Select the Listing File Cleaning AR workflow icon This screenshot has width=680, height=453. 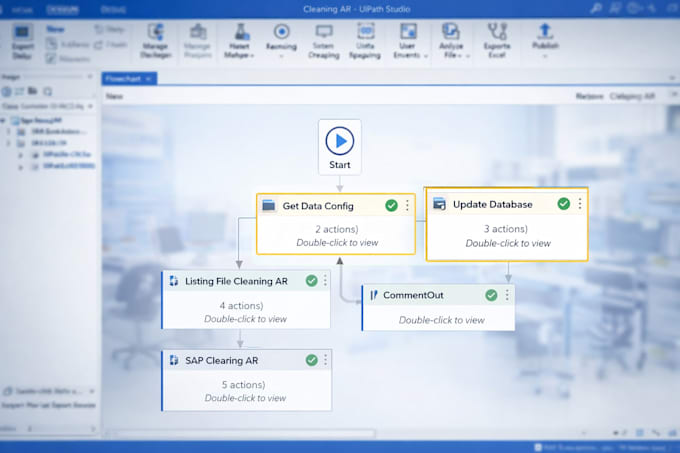174,281
